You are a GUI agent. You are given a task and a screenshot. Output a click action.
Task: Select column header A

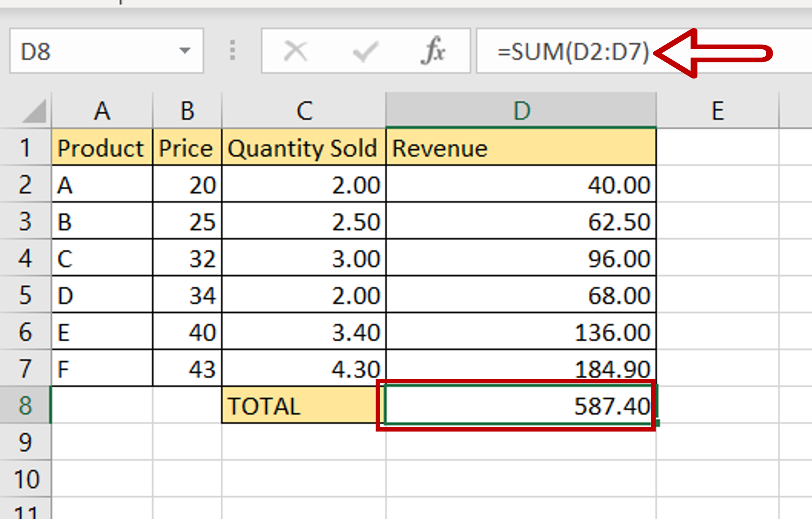102,111
